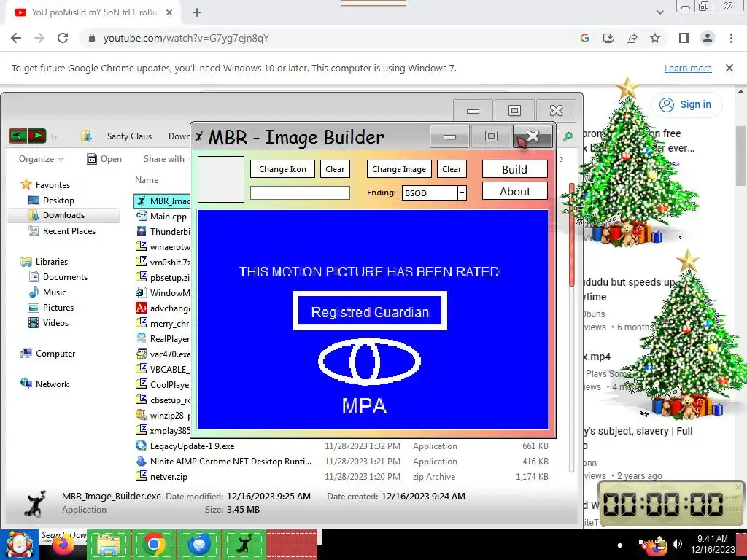This screenshot has width=747, height=560.
Task: Open the file explorer taskbar icon
Action: click(x=109, y=544)
